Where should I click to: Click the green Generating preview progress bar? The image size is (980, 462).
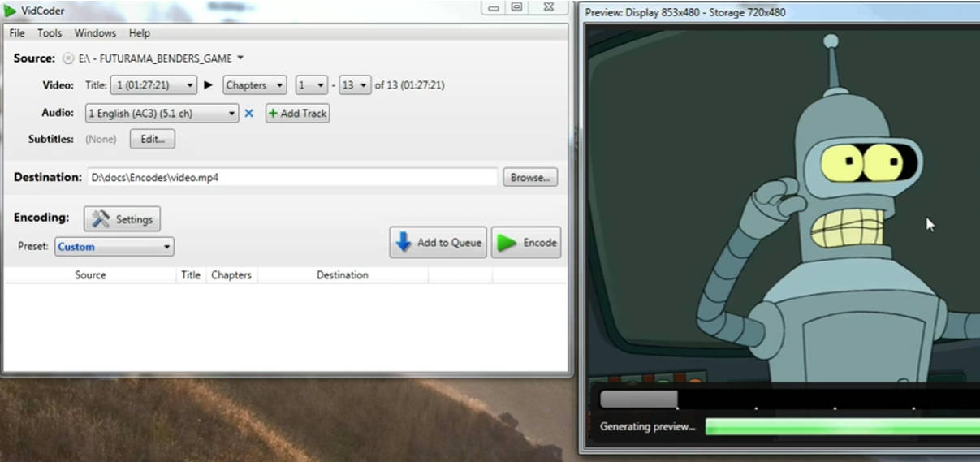click(843, 427)
